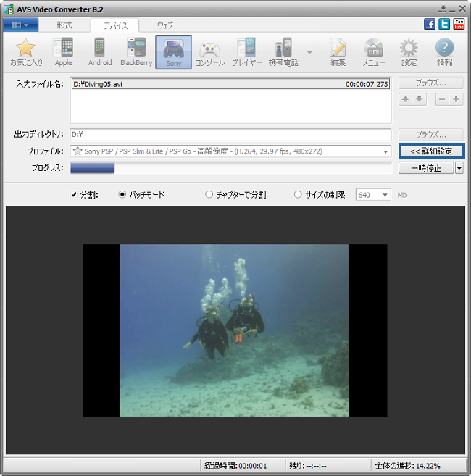Expand more device categories arrow
The width and height of the screenshot is (471, 476).
309,52
